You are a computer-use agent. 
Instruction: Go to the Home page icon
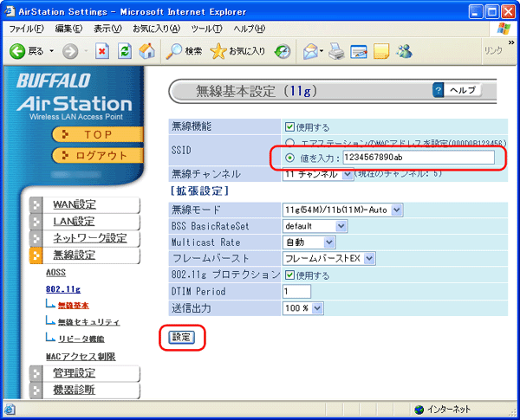[146, 51]
